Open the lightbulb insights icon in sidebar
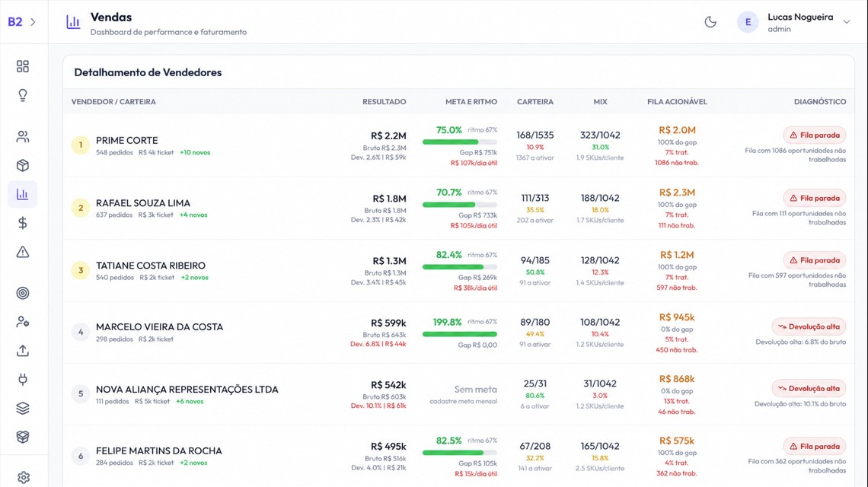 tap(23, 95)
